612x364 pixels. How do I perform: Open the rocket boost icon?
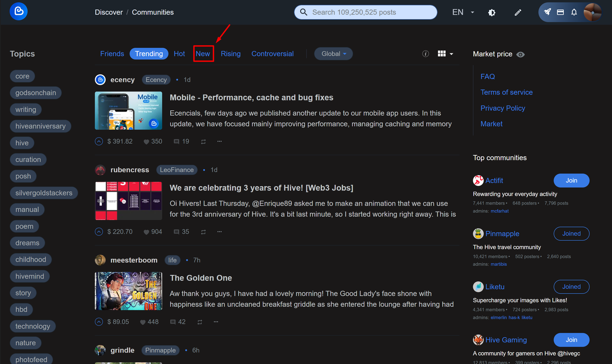(547, 12)
